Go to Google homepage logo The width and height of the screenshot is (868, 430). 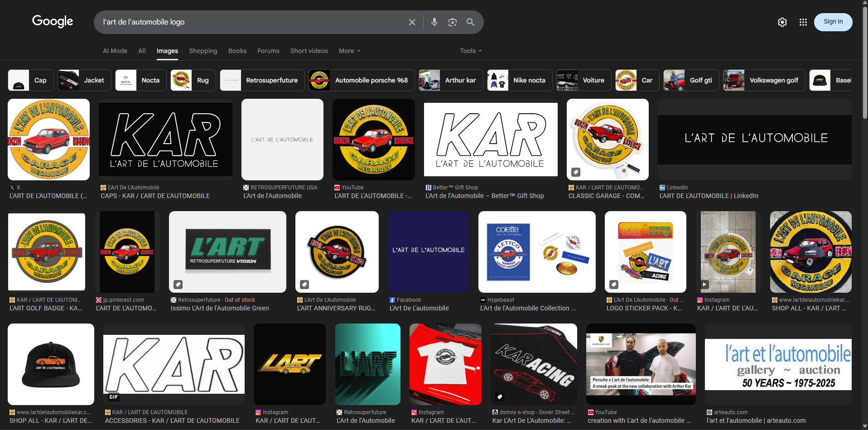click(53, 21)
